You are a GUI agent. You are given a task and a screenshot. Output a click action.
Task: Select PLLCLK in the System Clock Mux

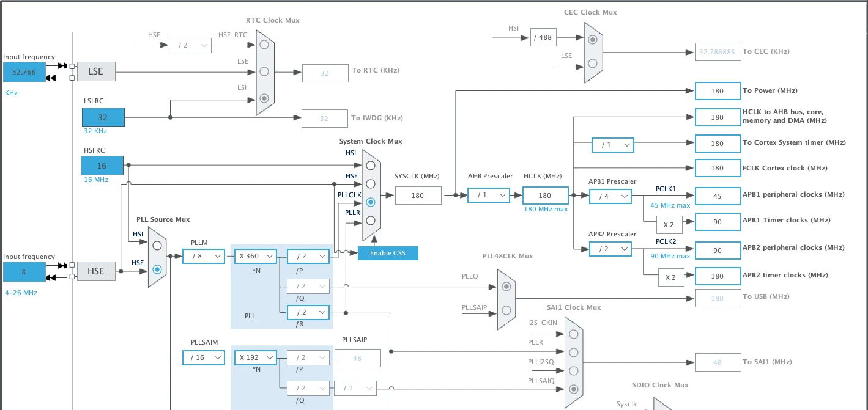pos(370,202)
